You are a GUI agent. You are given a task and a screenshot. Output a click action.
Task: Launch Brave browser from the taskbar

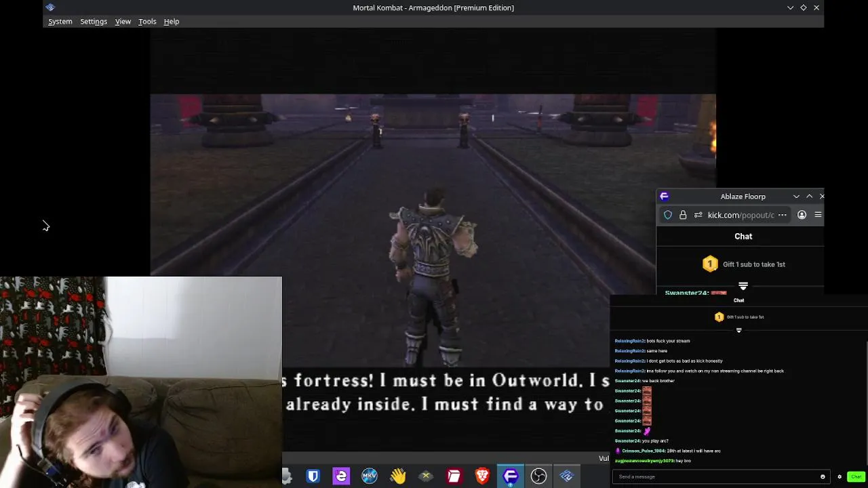click(482, 476)
